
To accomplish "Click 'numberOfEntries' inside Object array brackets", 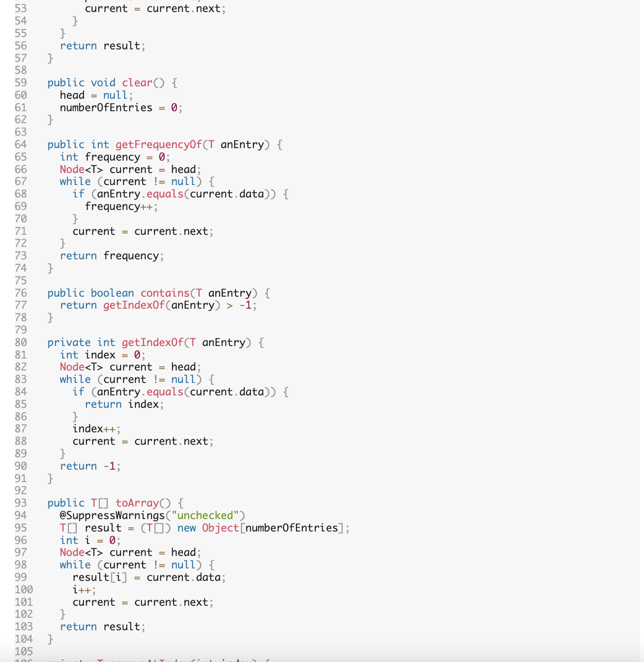I will click(x=292, y=528).
